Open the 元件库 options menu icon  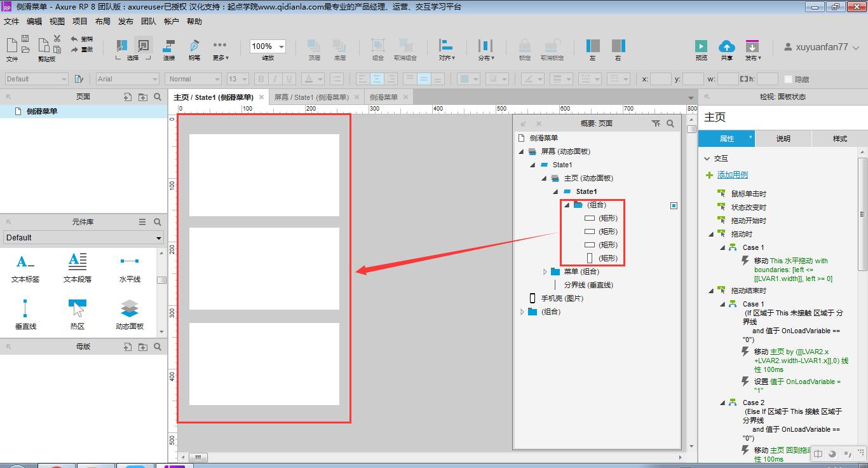pyautogui.click(x=142, y=222)
